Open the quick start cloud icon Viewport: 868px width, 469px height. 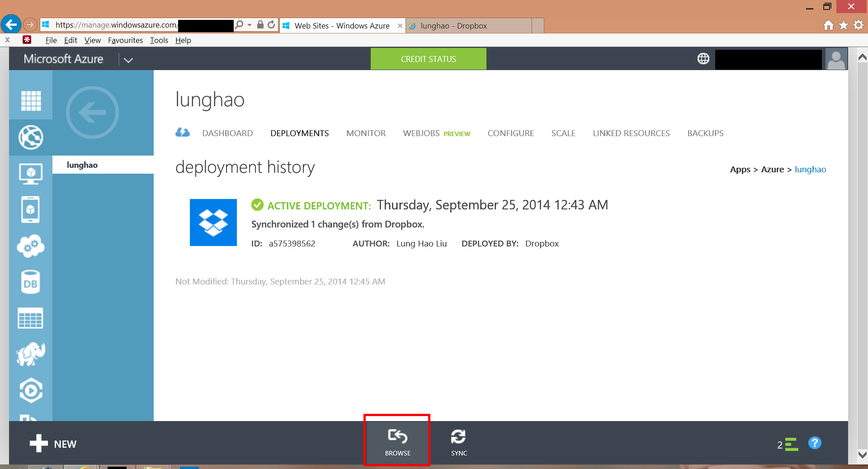tap(183, 133)
